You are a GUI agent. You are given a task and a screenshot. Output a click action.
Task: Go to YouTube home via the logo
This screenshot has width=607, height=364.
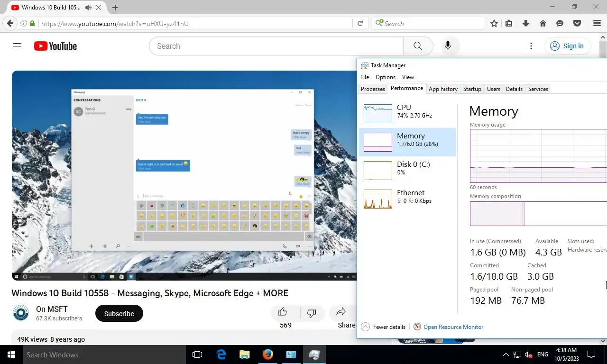tap(55, 46)
